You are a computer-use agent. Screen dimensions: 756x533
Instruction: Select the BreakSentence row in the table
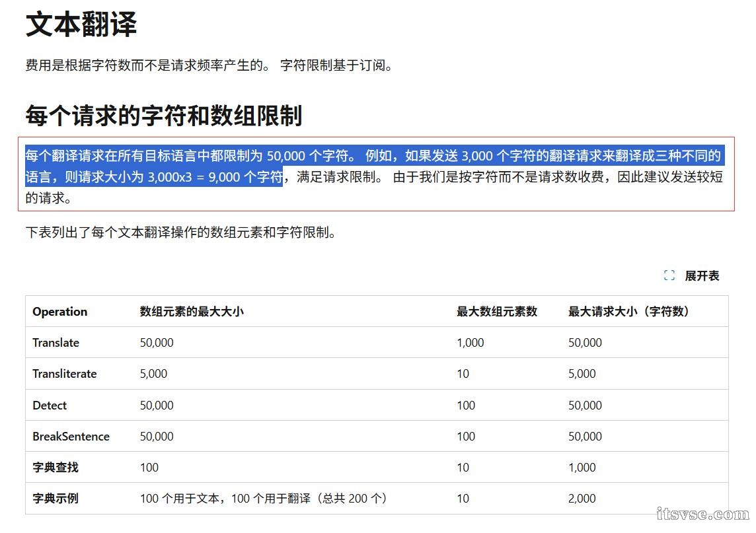point(71,436)
